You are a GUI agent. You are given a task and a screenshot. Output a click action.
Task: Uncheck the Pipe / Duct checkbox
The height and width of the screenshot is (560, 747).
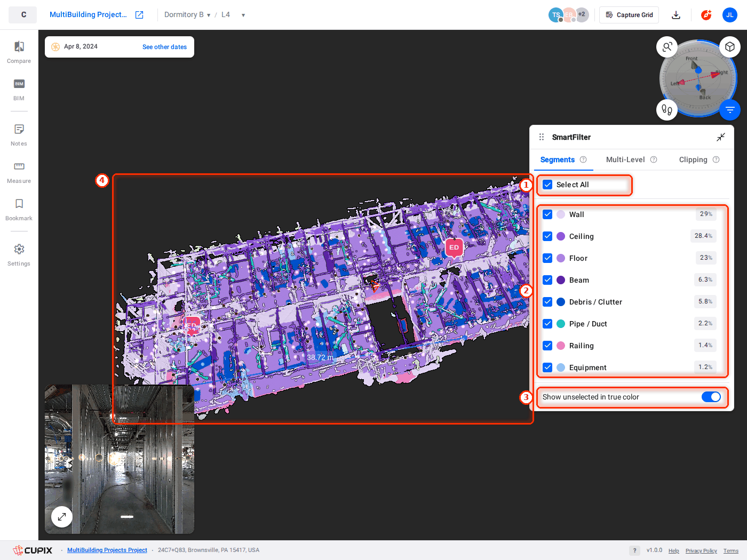(547, 324)
